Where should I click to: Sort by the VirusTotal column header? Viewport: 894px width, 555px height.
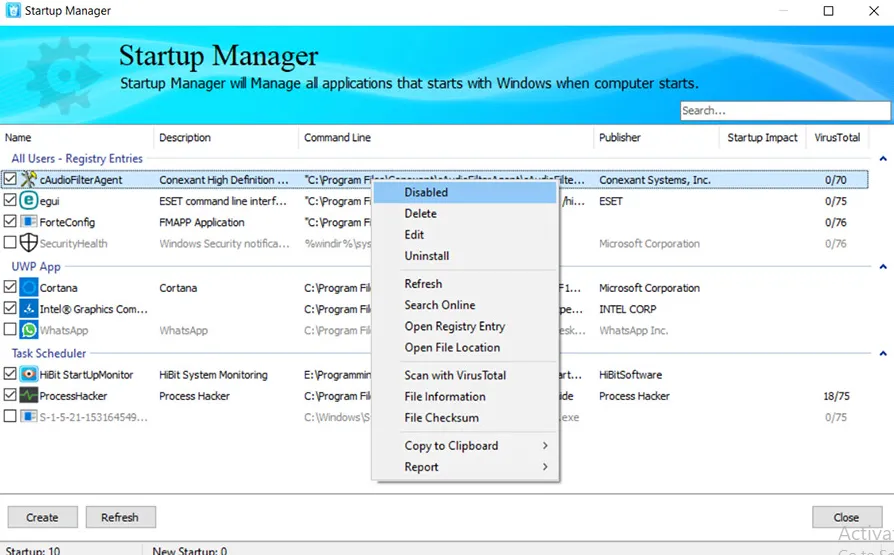[837, 137]
